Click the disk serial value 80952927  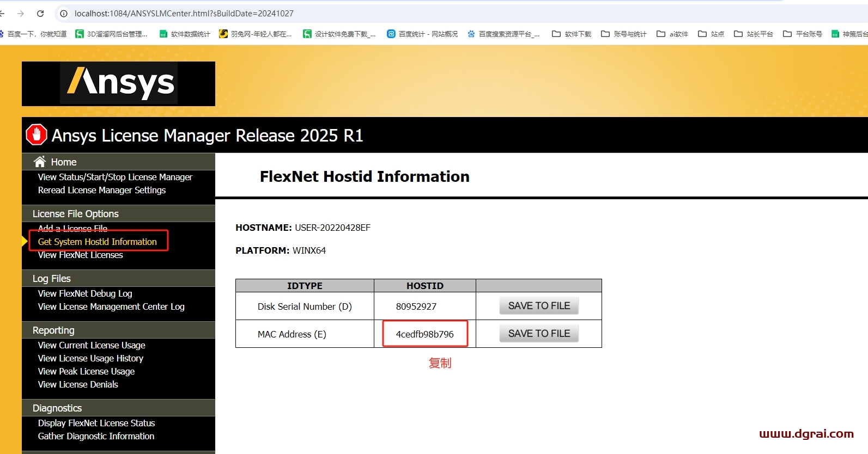pos(416,306)
